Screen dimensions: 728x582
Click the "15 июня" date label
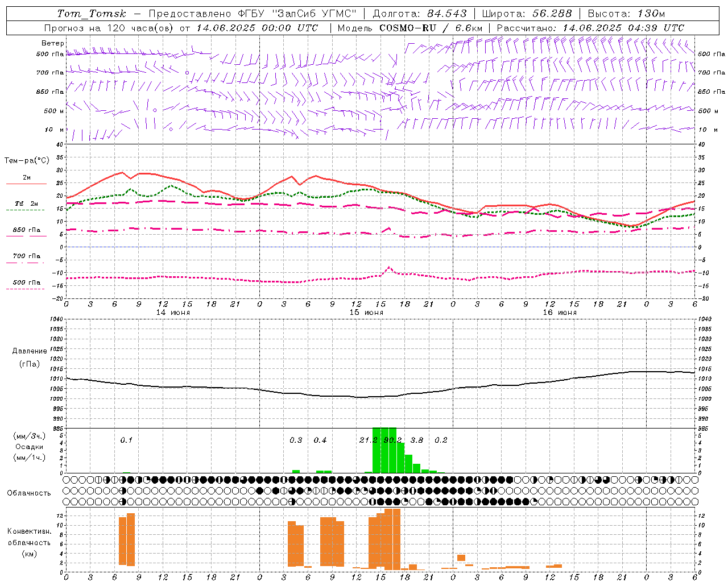[x=366, y=313]
